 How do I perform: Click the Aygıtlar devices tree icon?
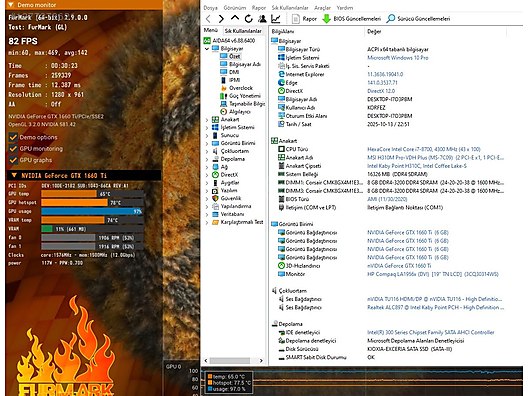215,183
